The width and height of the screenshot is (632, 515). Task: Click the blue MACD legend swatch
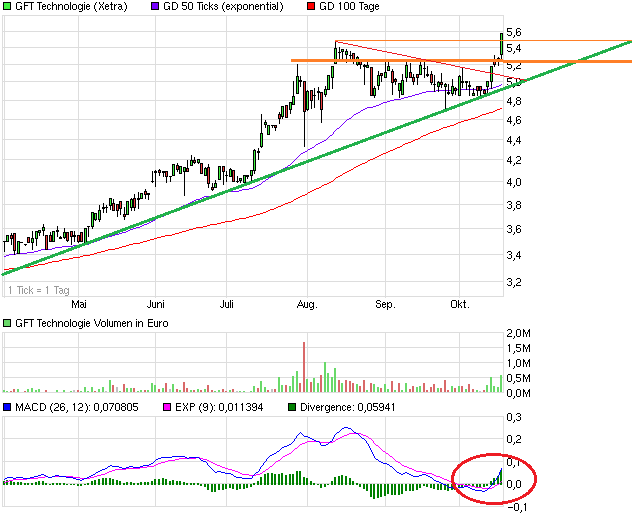(7, 407)
